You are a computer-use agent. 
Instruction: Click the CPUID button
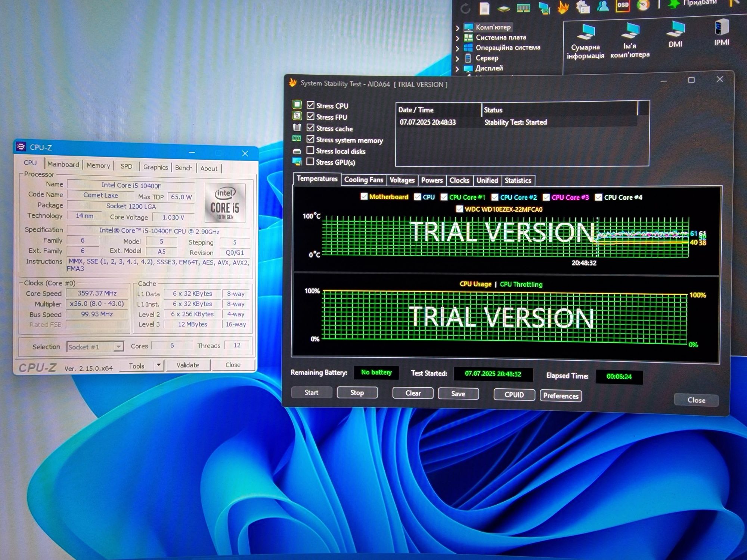[514, 395]
